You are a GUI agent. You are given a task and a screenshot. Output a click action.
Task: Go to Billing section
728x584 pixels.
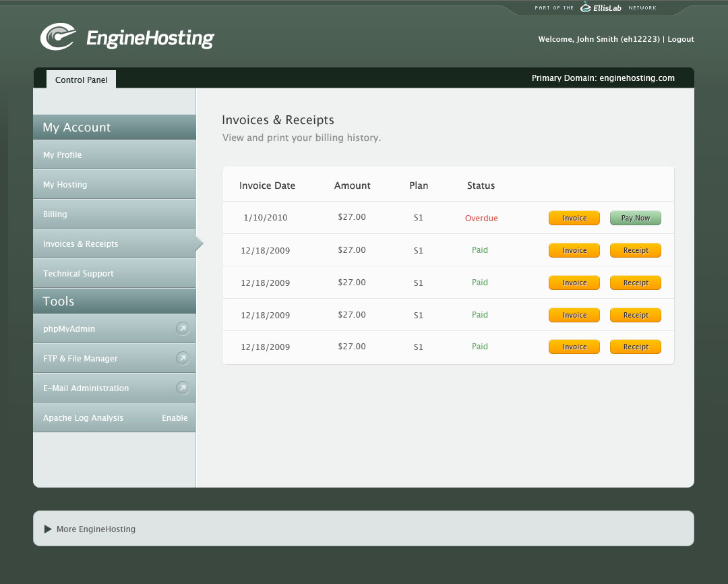pos(114,214)
